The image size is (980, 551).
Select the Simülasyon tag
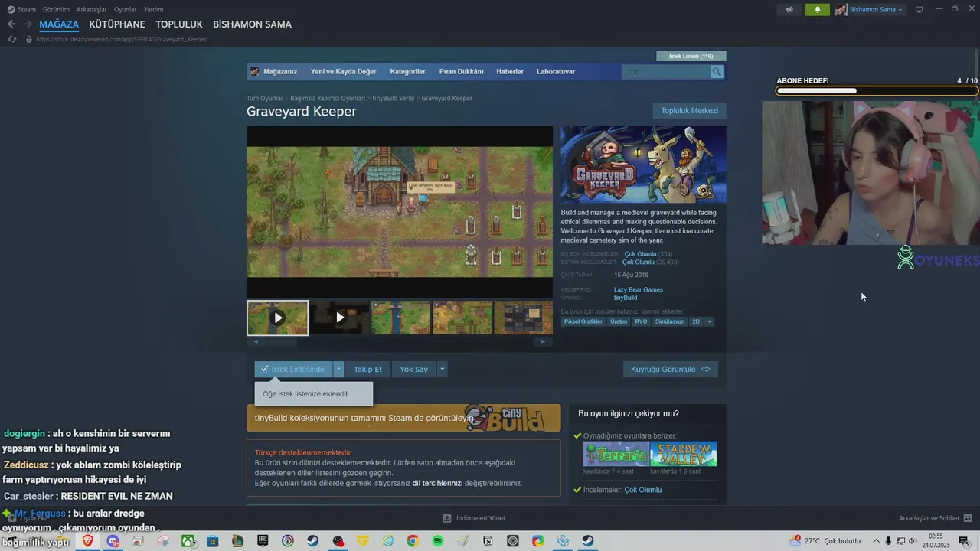pos(670,321)
